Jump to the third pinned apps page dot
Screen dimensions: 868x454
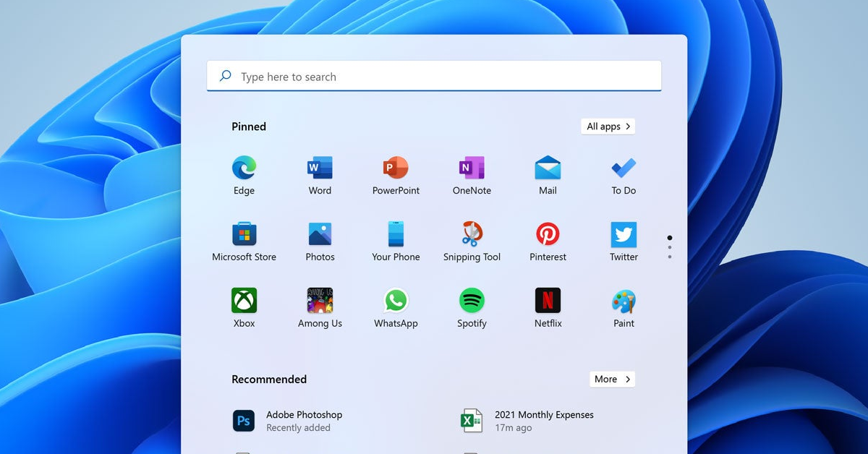(670, 257)
